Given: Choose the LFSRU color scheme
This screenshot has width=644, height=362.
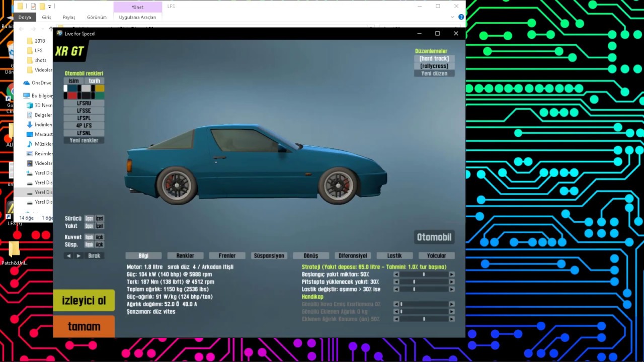Looking at the screenshot, I should tap(84, 103).
